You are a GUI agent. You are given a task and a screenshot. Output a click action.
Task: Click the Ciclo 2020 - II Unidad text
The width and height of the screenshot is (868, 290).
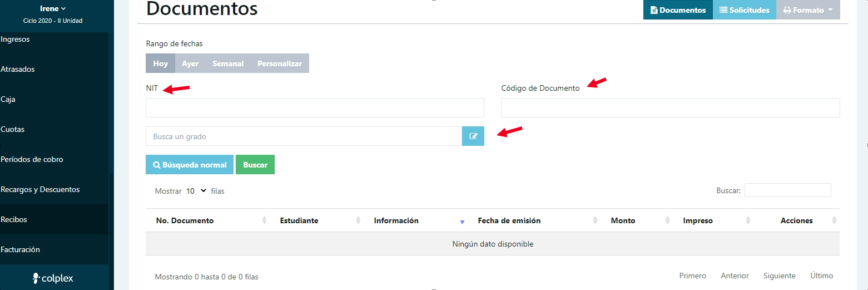coord(53,21)
